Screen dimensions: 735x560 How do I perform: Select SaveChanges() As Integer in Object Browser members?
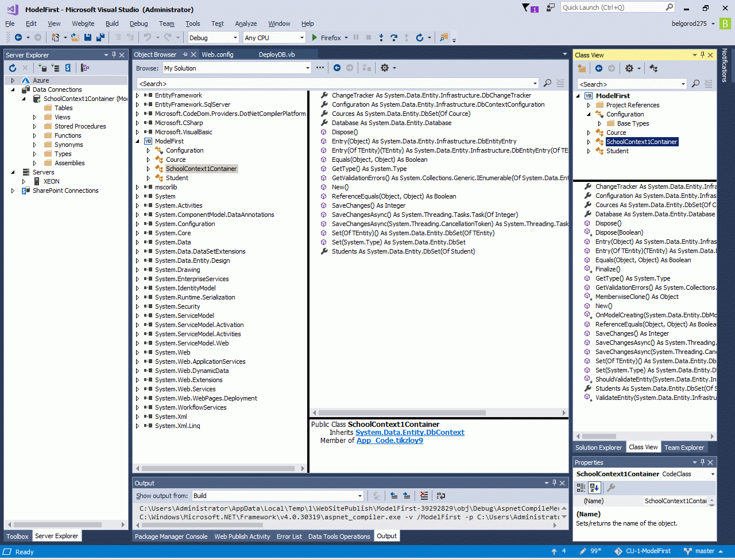tap(369, 205)
